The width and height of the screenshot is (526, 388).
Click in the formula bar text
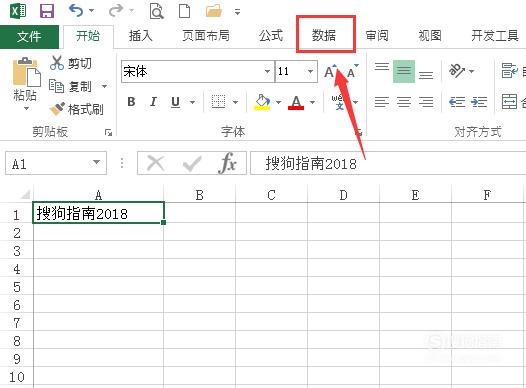click(x=311, y=164)
